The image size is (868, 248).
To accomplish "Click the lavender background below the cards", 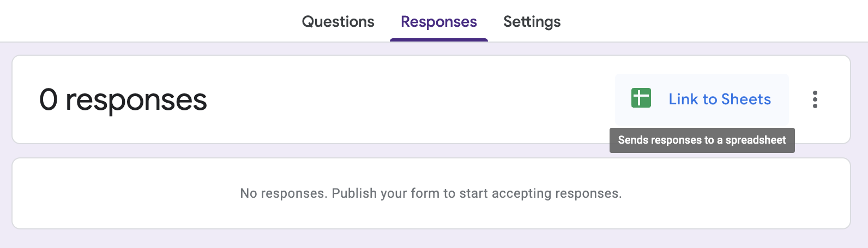I will [x=431, y=239].
